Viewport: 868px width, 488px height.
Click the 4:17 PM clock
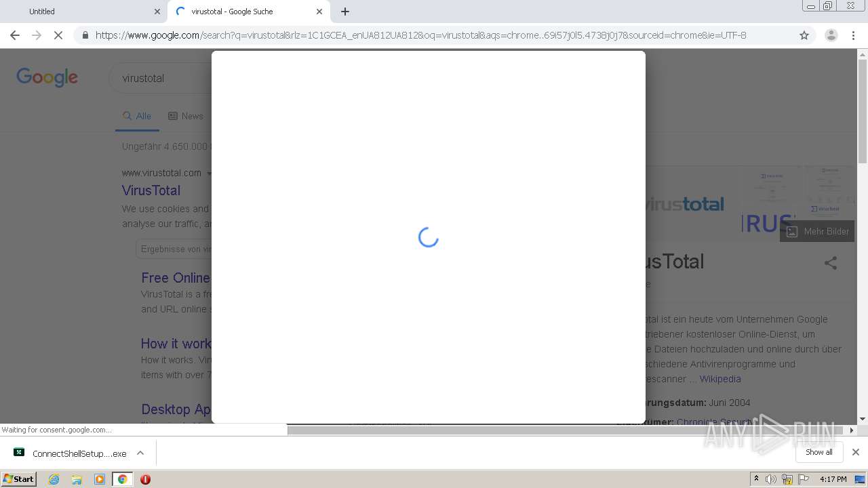tap(833, 479)
